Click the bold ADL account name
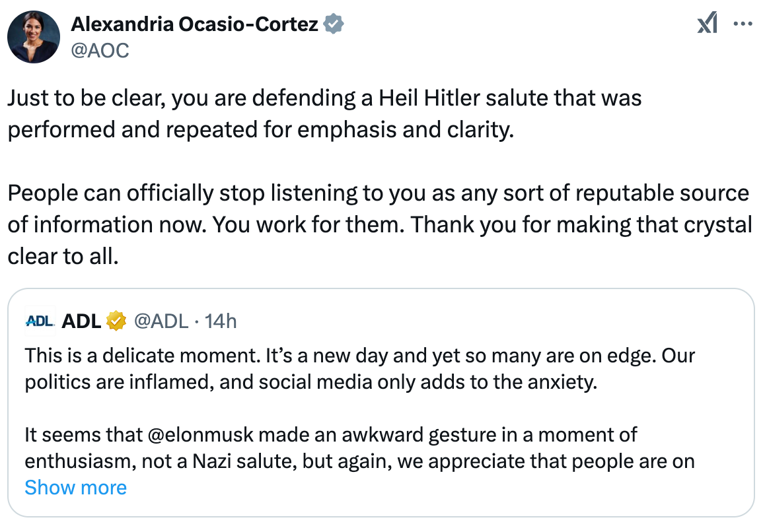Image resolution: width=765 pixels, height=532 pixels. [x=81, y=321]
